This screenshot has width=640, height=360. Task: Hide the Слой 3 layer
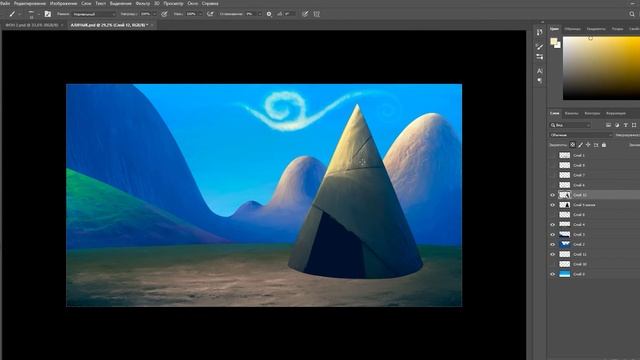[x=553, y=235]
